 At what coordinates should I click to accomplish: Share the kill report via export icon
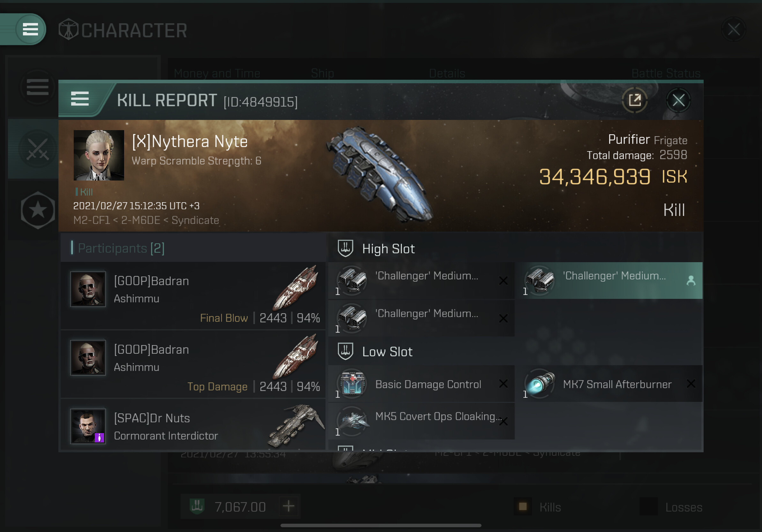pyautogui.click(x=634, y=100)
